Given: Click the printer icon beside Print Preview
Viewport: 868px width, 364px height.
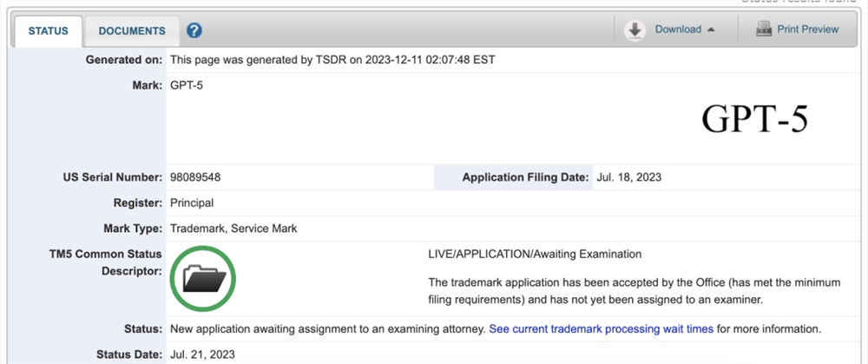Looking at the screenshot, I should (764, 30).
